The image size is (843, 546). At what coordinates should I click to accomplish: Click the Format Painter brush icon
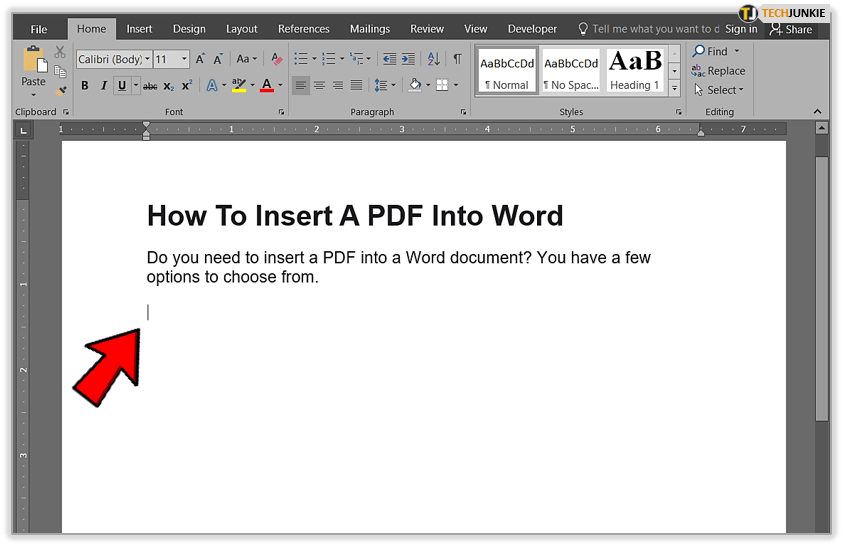[x=60, y=91]
